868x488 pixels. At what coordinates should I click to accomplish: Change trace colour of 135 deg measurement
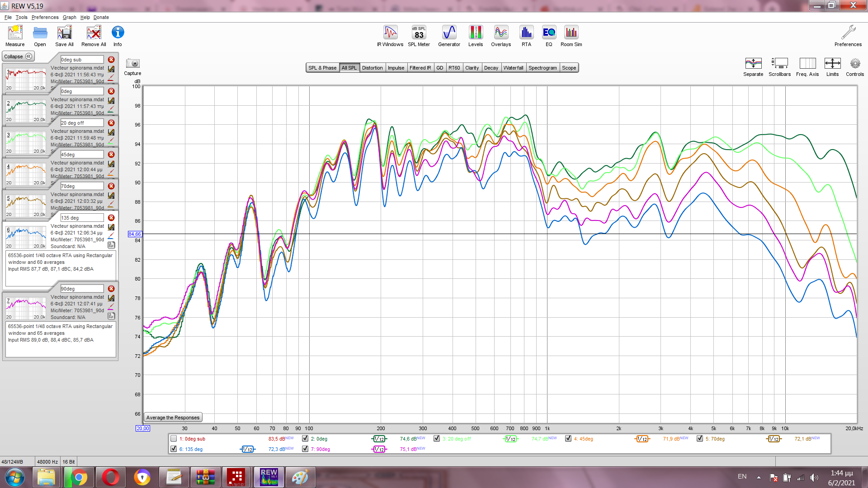[111, 235]
